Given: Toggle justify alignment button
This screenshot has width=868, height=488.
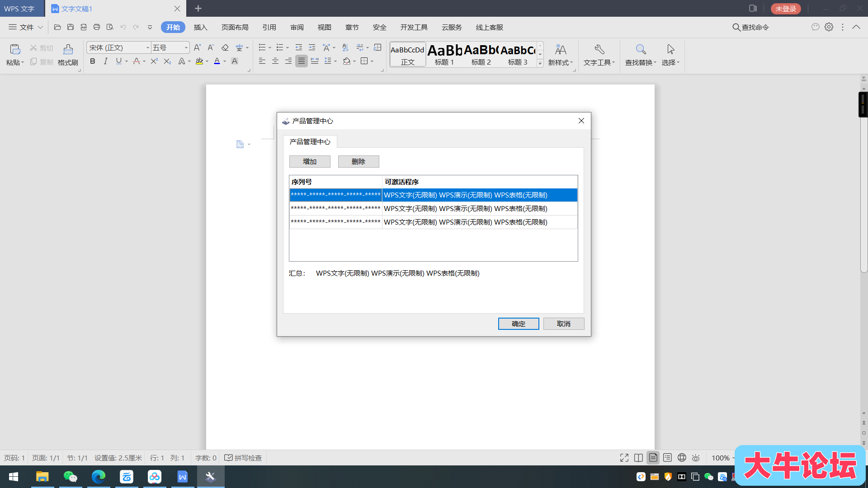Looking at the screenshot, I should 302,61.
